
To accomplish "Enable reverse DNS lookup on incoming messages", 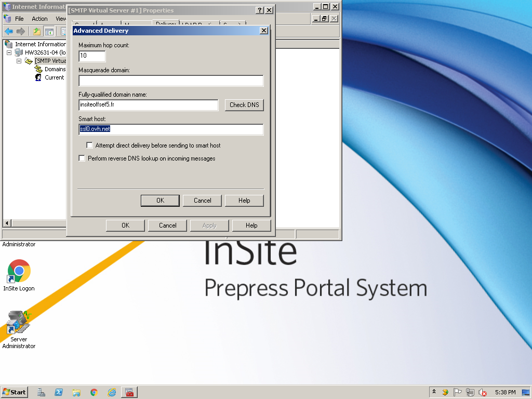I will [82, 158].
